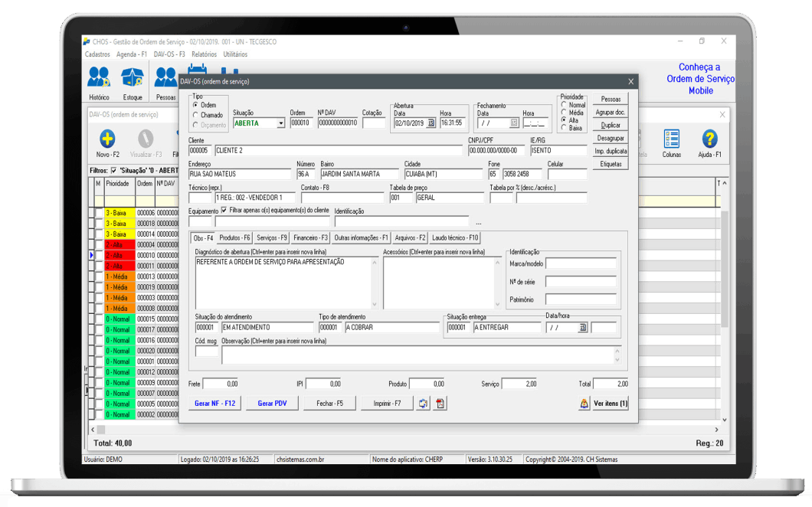812x507 pixels.
Task: Select the Orçamento type radio button
Action: point(195,125)
